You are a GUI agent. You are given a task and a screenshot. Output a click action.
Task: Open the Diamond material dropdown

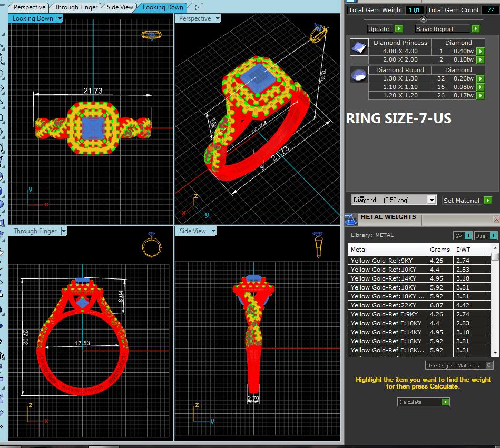point(432,200)
